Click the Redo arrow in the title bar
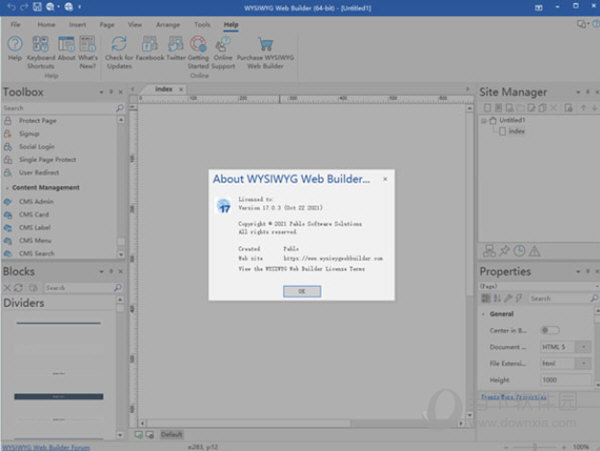Viewport: 600px width, 451px height. coord(24,7)
